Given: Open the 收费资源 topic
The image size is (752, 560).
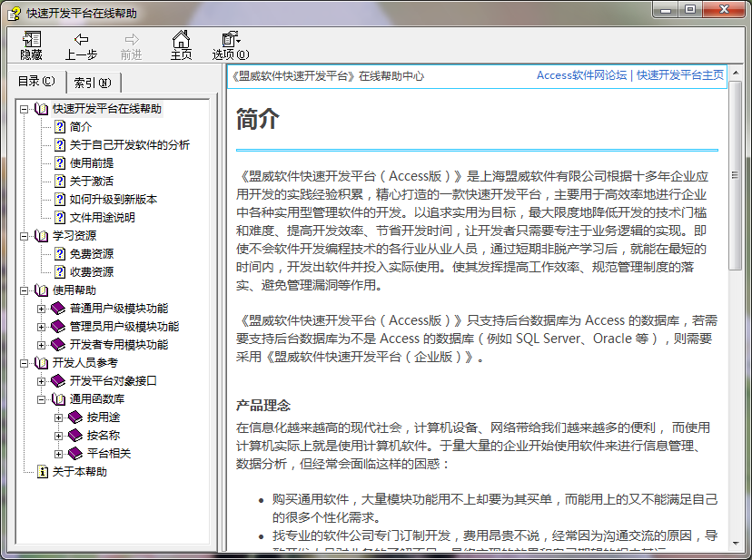Looking at the screenshot, I should tap(92, 272).
